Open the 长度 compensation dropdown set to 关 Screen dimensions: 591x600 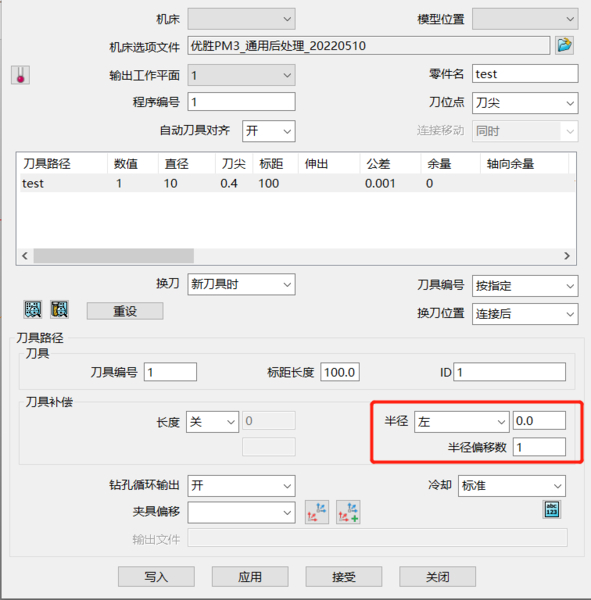[213, 422]
